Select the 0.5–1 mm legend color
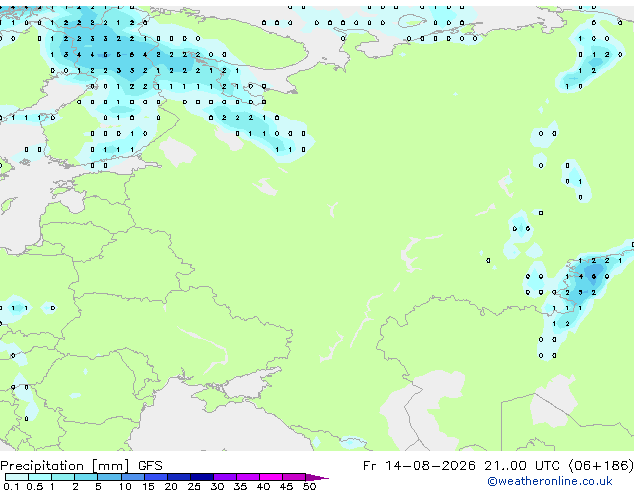Screen dimensions: 634x490 tap(40, 477)
